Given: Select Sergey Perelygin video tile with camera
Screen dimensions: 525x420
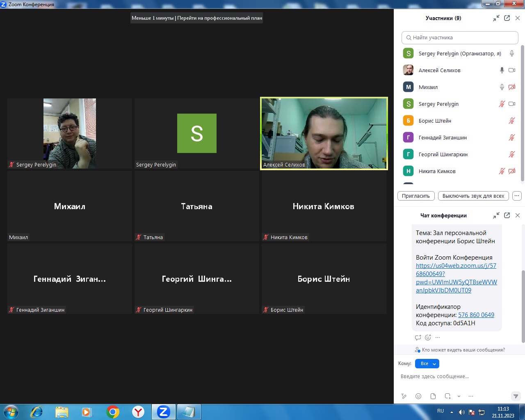Looking at the screenshot, I should click(70, 133).
